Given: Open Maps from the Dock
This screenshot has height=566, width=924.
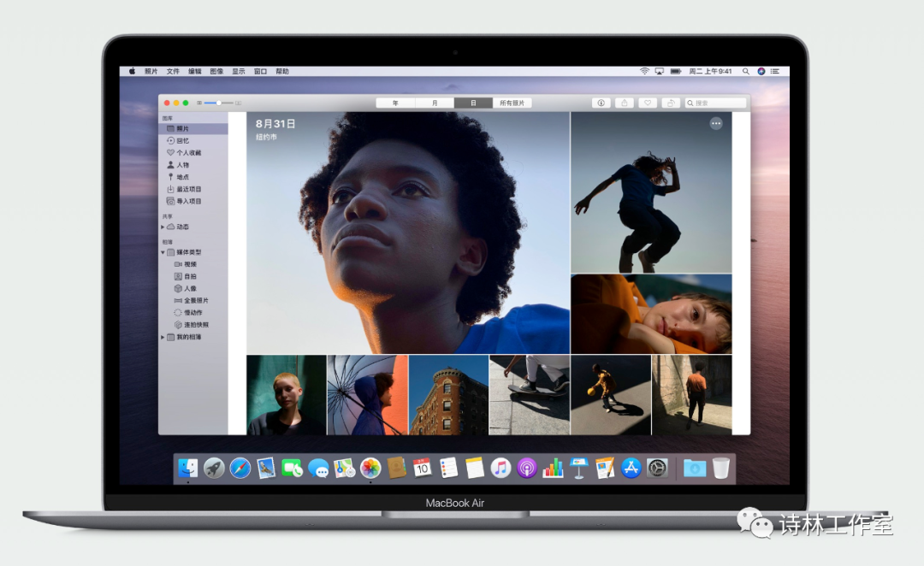Looking at the screenshot, I should coord(344,469).
